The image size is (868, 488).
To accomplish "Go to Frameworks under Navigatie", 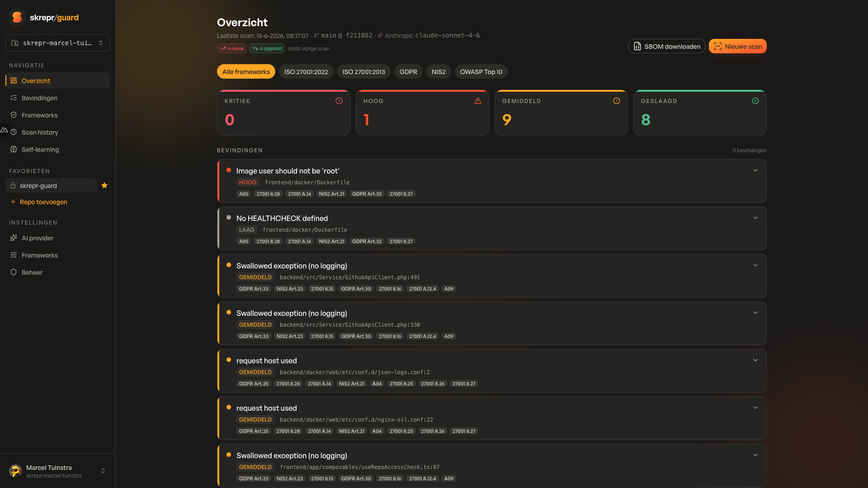I will [x=57, y=115].
